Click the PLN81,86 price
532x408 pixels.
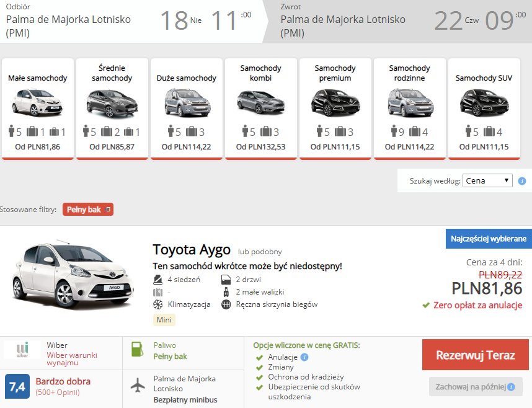click(x=487, y=288)
